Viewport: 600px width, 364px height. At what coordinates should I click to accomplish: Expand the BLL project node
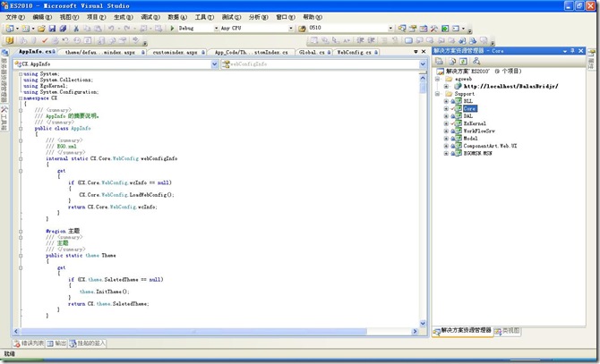click(446, 102)
